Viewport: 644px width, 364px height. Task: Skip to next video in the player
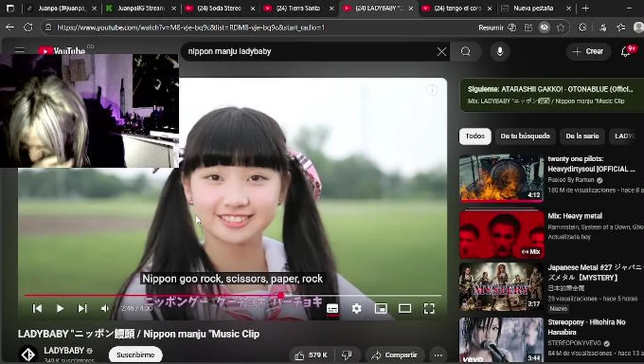[82, 308]
